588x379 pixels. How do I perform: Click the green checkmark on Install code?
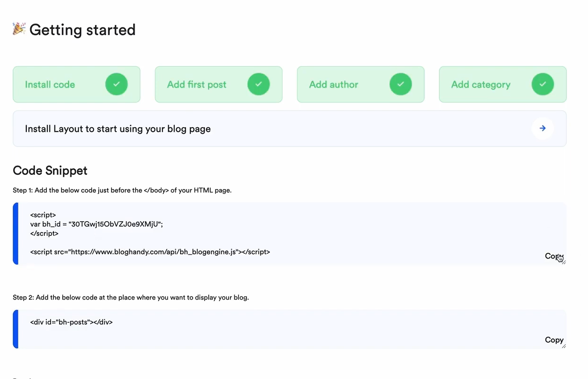116,85
